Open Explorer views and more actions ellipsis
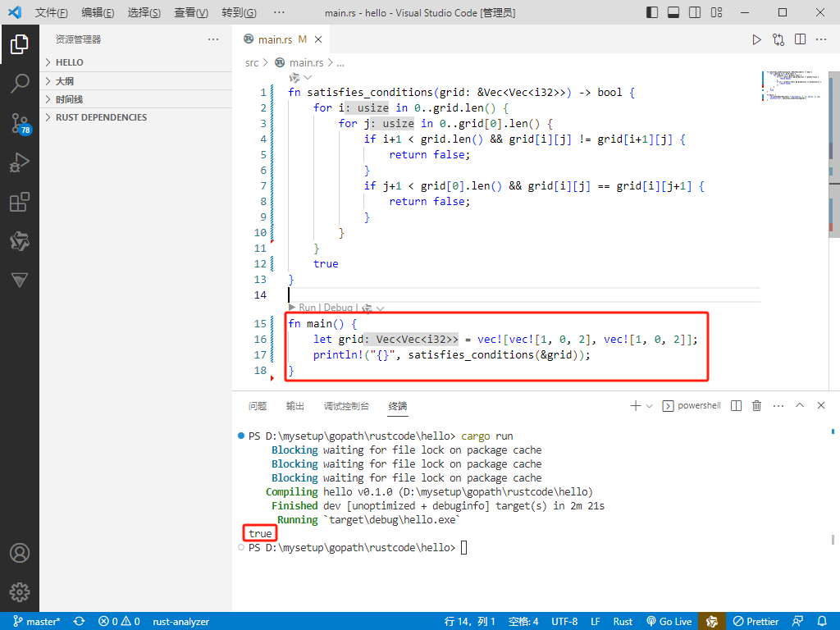The image size is (840, 630). [213, 39]
